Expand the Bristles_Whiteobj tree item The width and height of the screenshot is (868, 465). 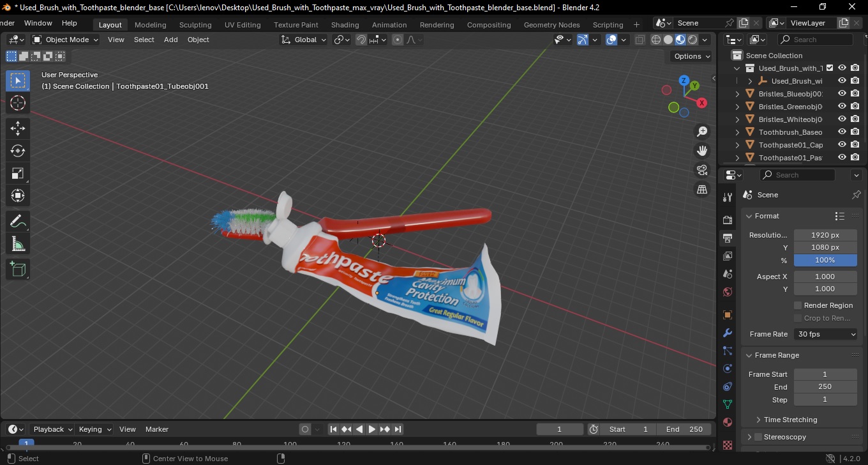coord(737,119)
